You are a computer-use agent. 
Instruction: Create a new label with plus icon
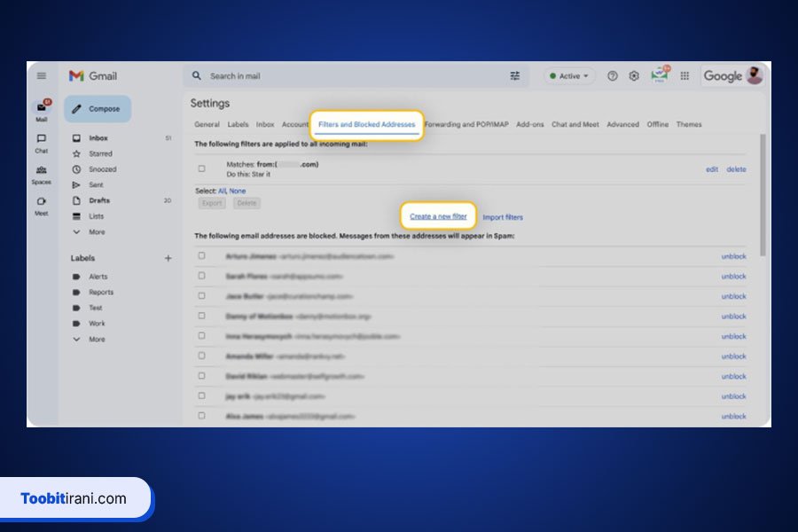point(168,258)
